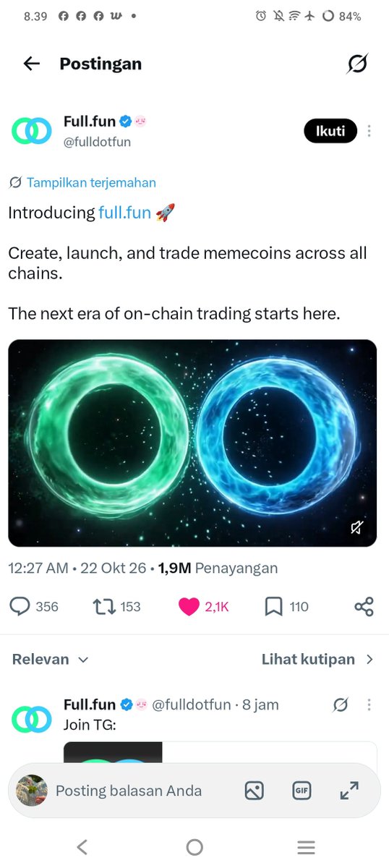The image size is (389, 868).
Task: Open the three-dot menu beside Ikuti
Action: (x=369, y=131)
